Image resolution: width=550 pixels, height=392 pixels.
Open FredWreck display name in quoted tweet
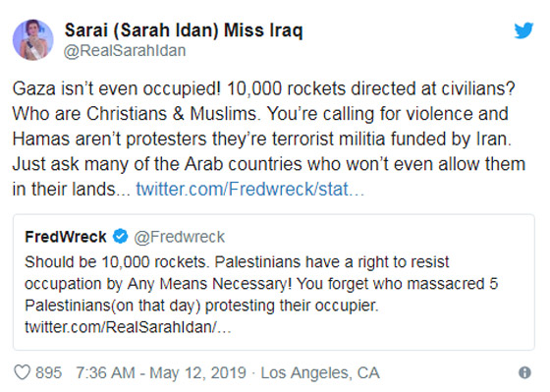pyautogui.click(x=66, y=237)
